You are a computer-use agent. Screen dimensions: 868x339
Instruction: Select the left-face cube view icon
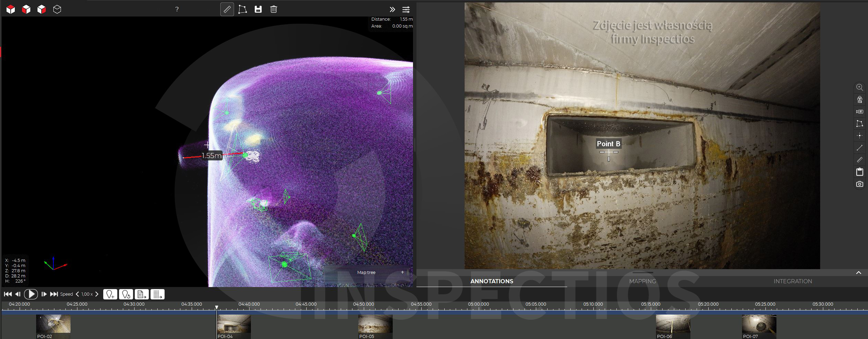tap(26, 9)
